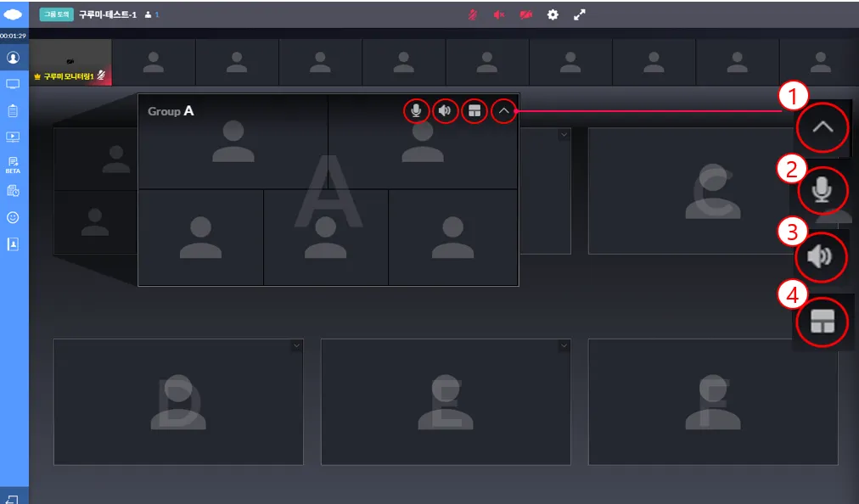Select the room title 구루미-테스트-1
The image size is (859, 504).
pyautogui.click(x=107, y=14)
